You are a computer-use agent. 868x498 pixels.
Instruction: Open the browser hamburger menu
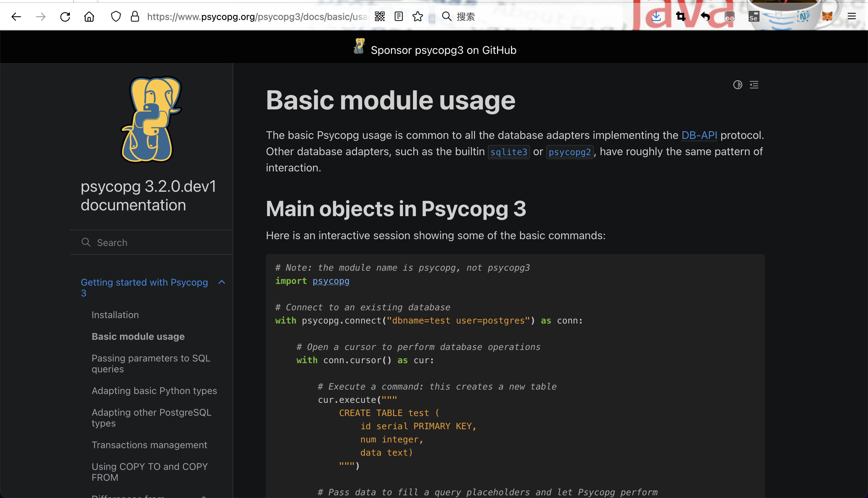tap(852, 16)
